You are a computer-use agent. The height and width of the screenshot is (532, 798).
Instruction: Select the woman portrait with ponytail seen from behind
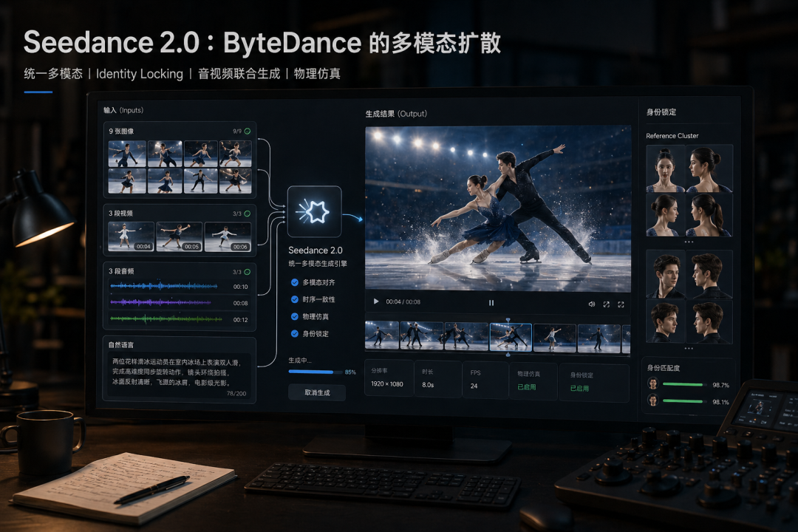pos(709,215)
